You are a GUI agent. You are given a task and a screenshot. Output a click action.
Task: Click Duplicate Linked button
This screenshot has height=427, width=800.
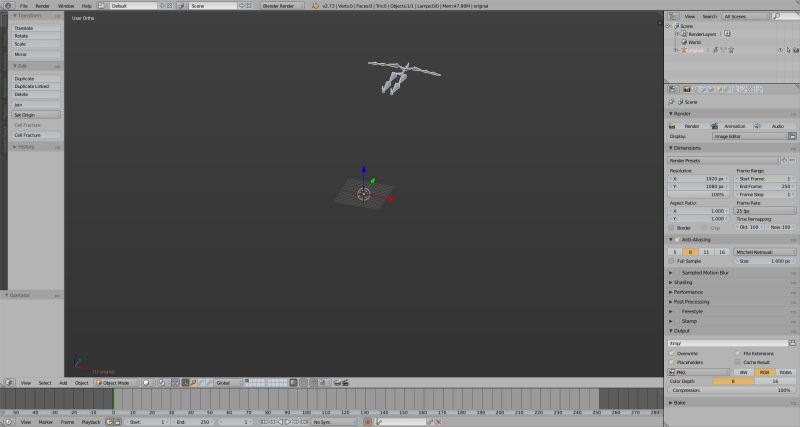pyautogui.click(x=36, y=86)
